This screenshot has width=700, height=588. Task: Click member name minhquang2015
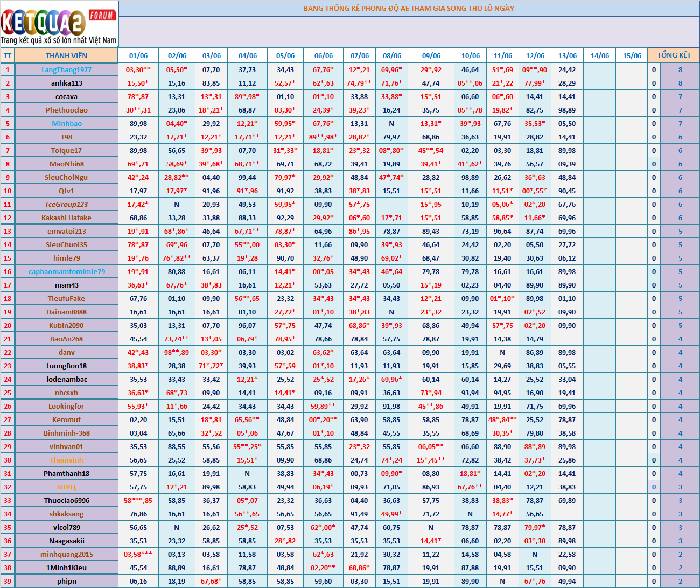66,554
